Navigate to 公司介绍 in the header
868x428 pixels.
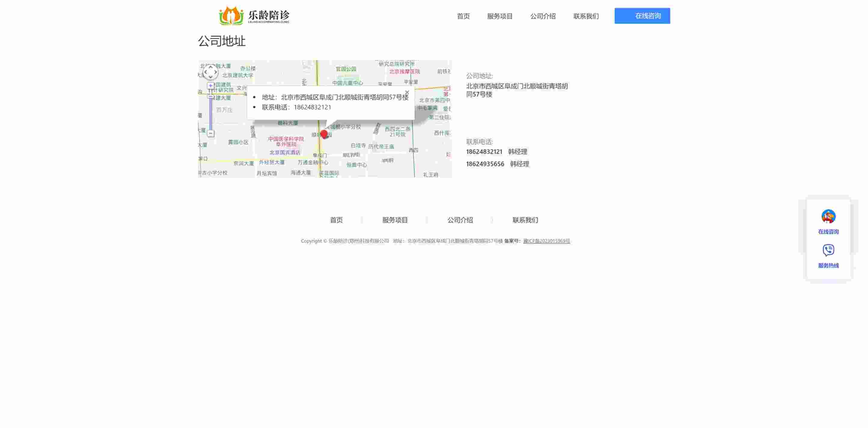tap(542, 16)
